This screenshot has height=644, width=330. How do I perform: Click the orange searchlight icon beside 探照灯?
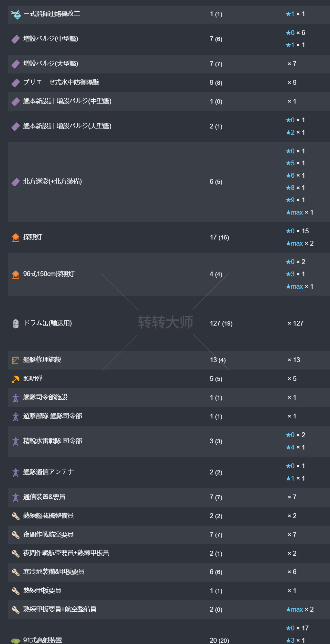tap(16, 238)
